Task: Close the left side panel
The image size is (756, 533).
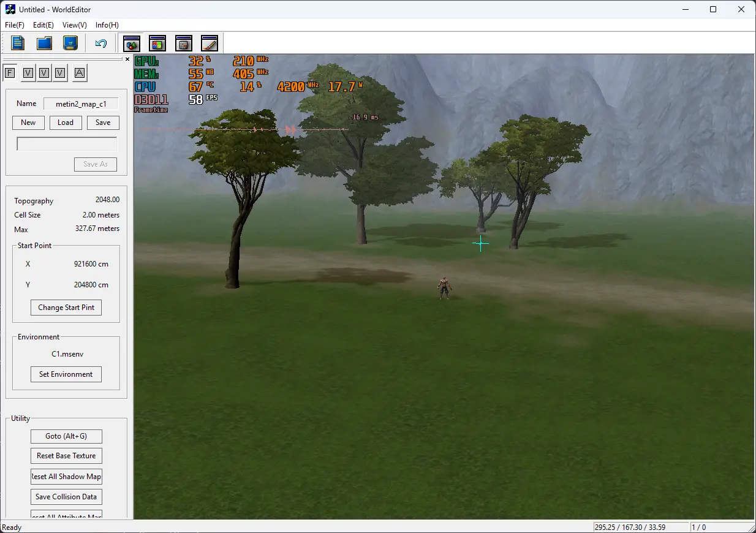Action: pyautogui.click(x=127, y=59)
